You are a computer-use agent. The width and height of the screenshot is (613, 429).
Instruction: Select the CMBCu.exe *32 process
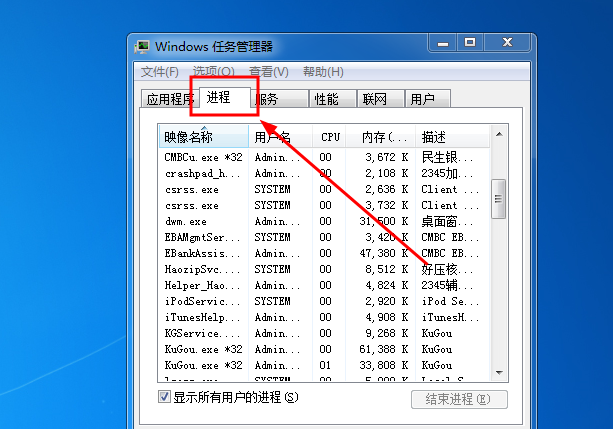[x=324, y=157]
